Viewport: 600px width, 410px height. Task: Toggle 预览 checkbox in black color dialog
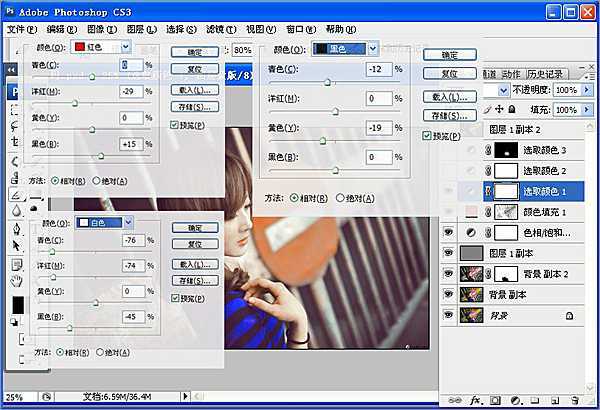point(427,136)
